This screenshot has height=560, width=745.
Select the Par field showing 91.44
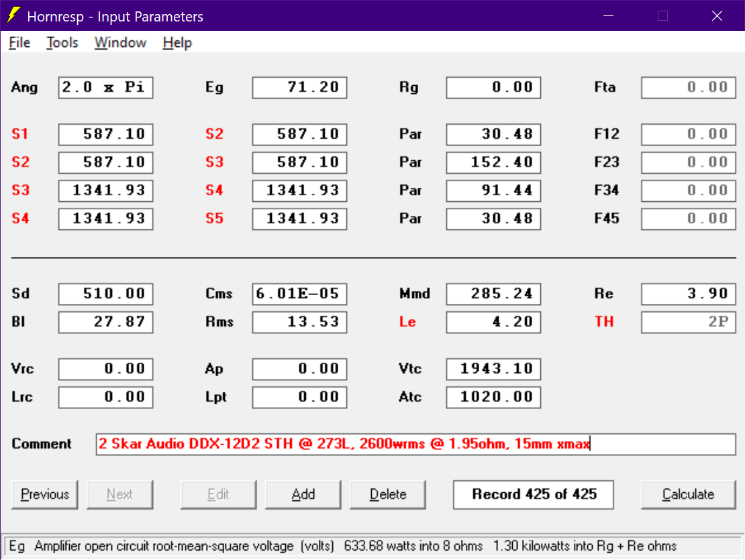[493, 190]
